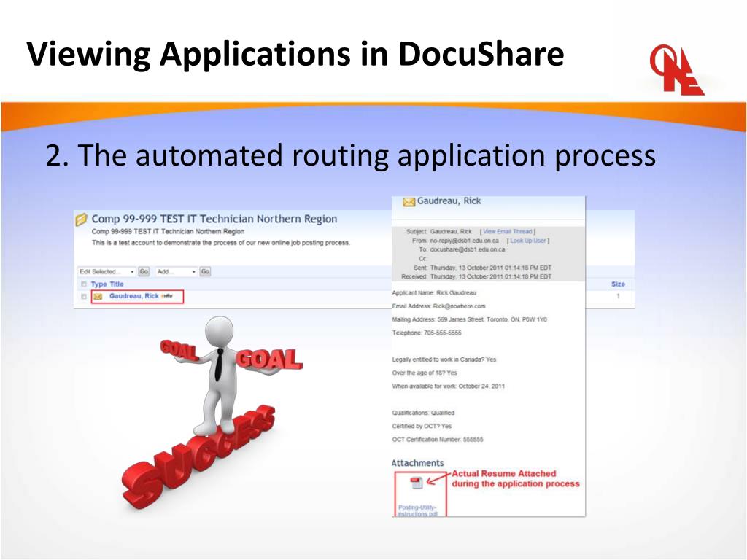Click the Mailing Address 569 James Street line
747x560 pixels.
point(469,319)
